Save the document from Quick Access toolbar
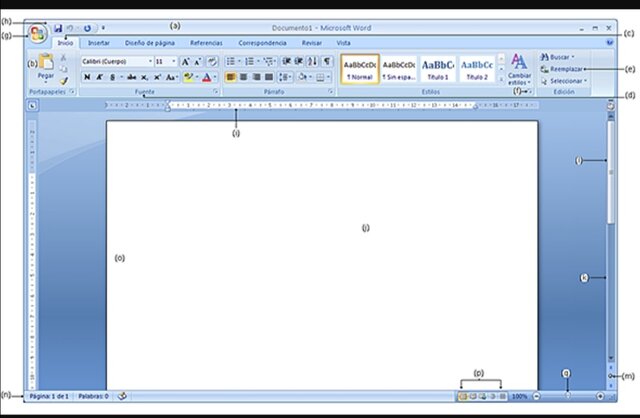 click(58, 28)
